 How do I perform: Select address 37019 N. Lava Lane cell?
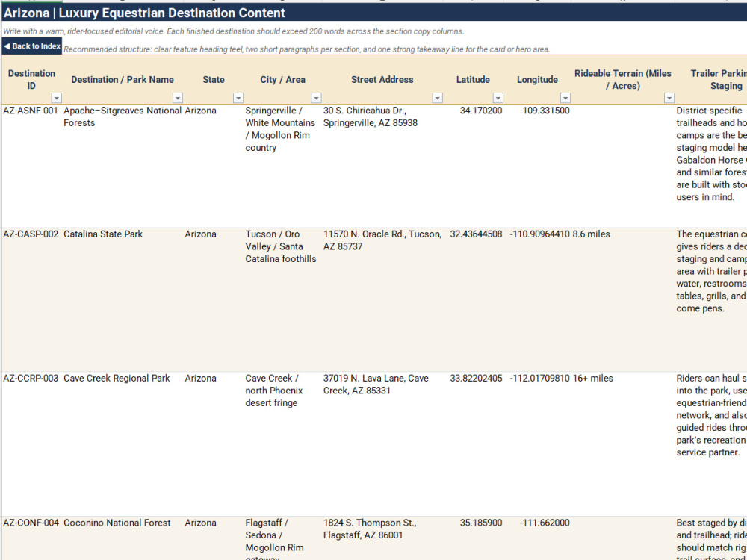382,444
